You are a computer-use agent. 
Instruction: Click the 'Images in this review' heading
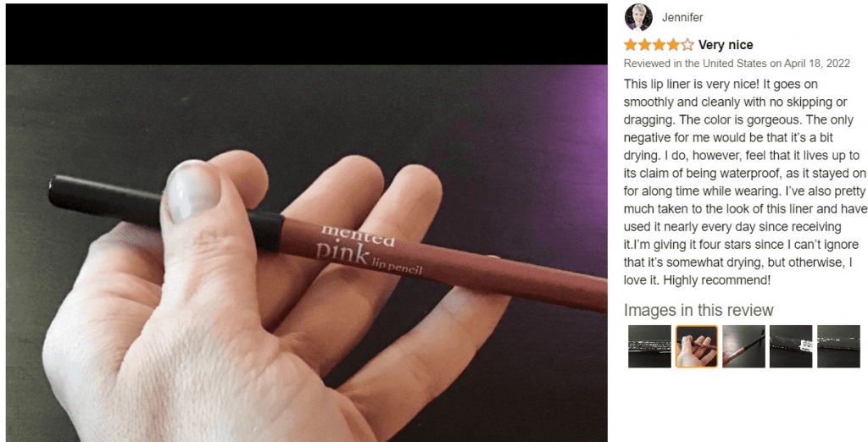click(698, 310)
